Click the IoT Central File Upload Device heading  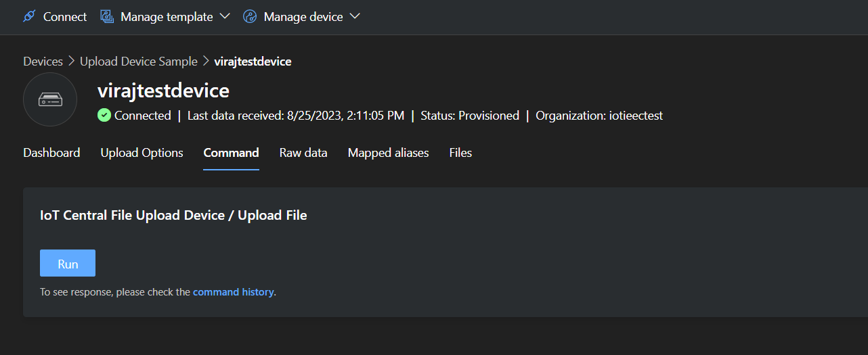[x=173, y=216]
